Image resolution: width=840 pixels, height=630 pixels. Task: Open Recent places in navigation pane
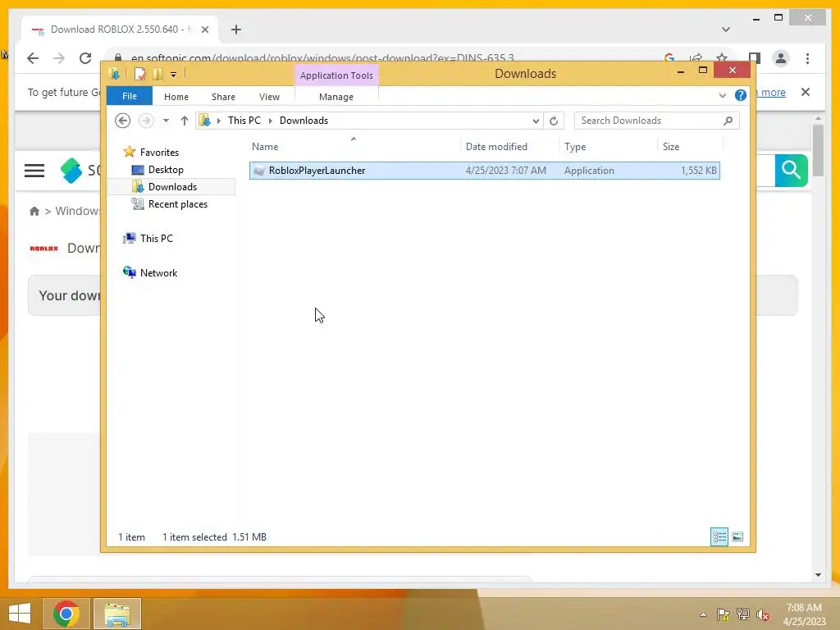coord(177,204)
